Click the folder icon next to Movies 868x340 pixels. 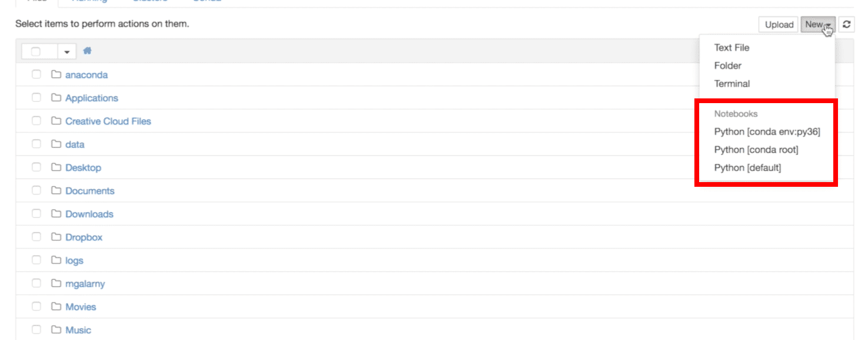click(56, 307)
